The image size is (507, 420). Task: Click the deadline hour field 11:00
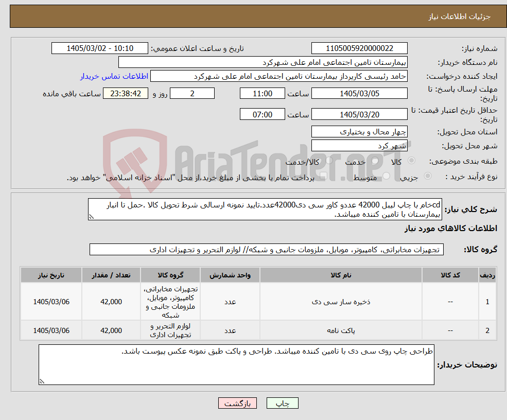pos(262,94)
